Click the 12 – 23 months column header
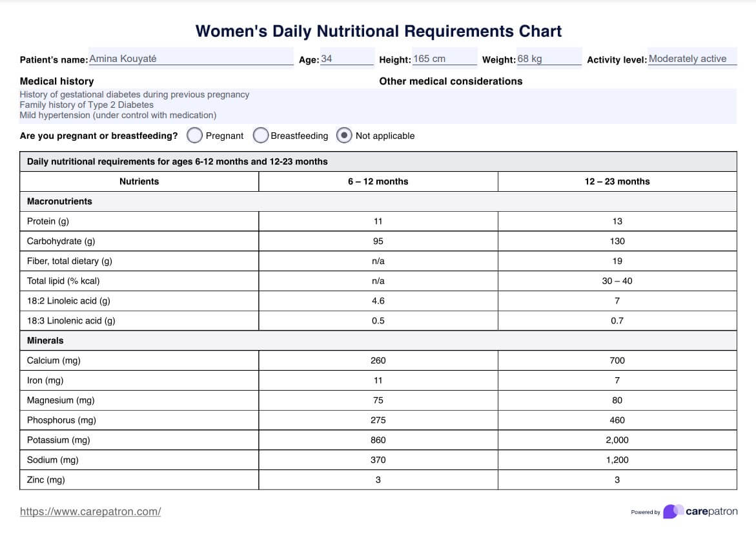The width and height of the screenshot is (756, 534). pyautogui.click(x=617, y=181)
